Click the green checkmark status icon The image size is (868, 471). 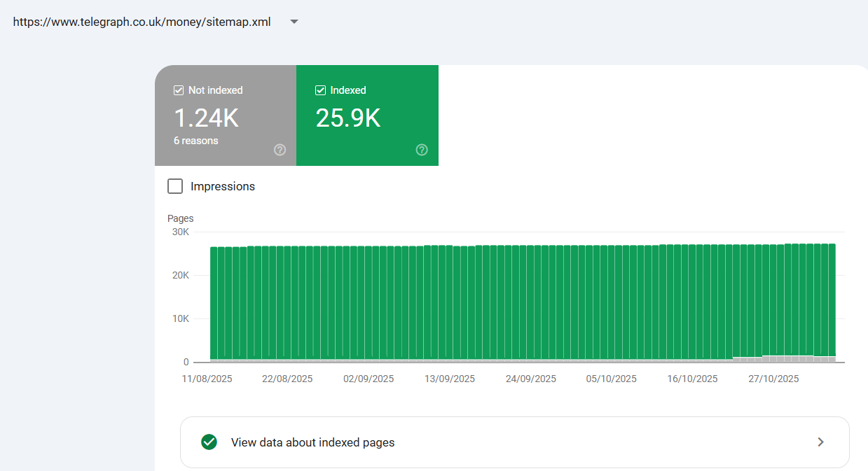[209, 442]
